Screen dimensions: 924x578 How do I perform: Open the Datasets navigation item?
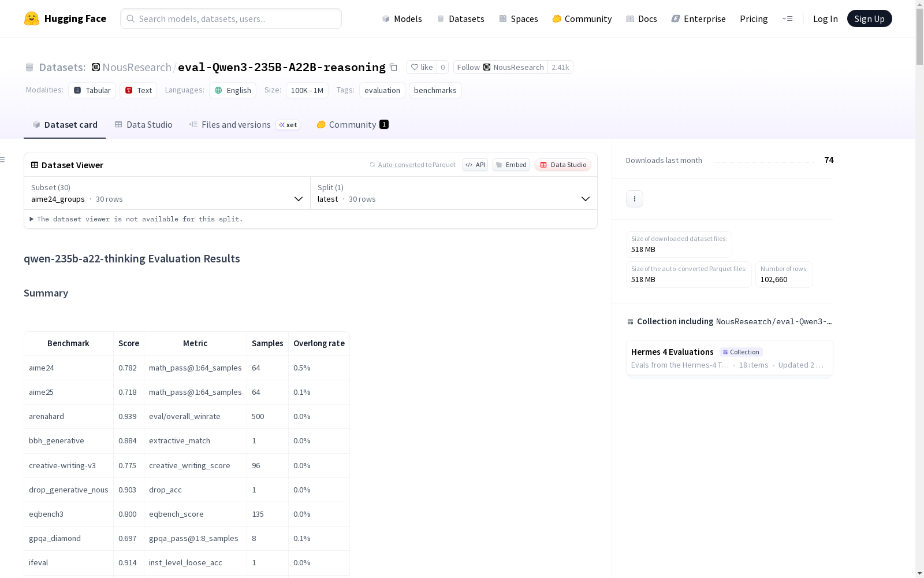click(460, 18)
